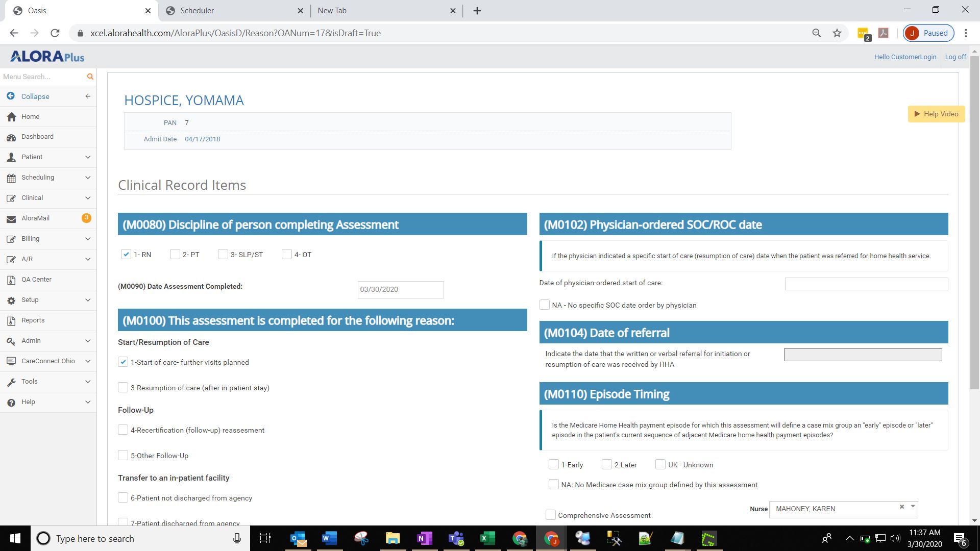The image size is (980, 551).
Task: Open AloraMail showing 3 notifications
Action: coord(36,218)
